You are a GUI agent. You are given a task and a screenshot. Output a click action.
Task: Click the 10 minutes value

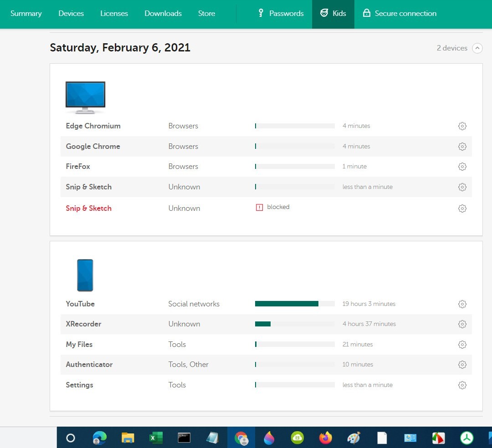click(358, 364)
